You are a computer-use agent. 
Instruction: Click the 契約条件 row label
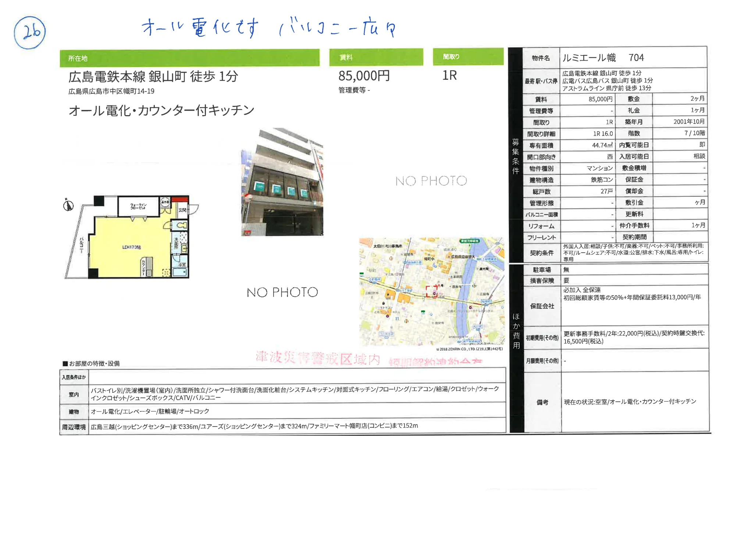542,253
